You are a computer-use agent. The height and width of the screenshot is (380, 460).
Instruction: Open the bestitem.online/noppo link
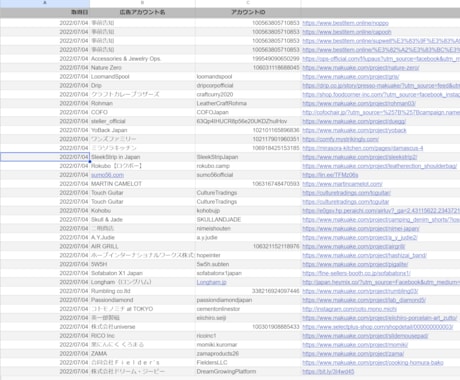[x=345, y=23]
